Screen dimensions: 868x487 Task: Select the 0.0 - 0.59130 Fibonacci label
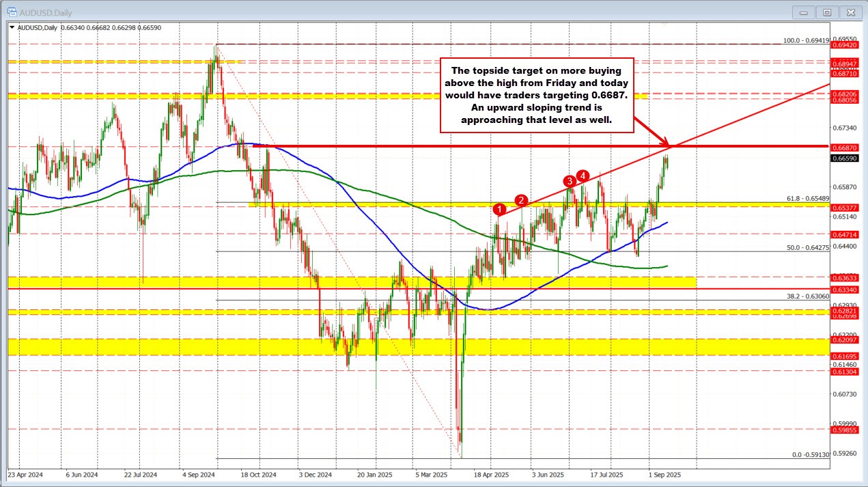[810, 454]
